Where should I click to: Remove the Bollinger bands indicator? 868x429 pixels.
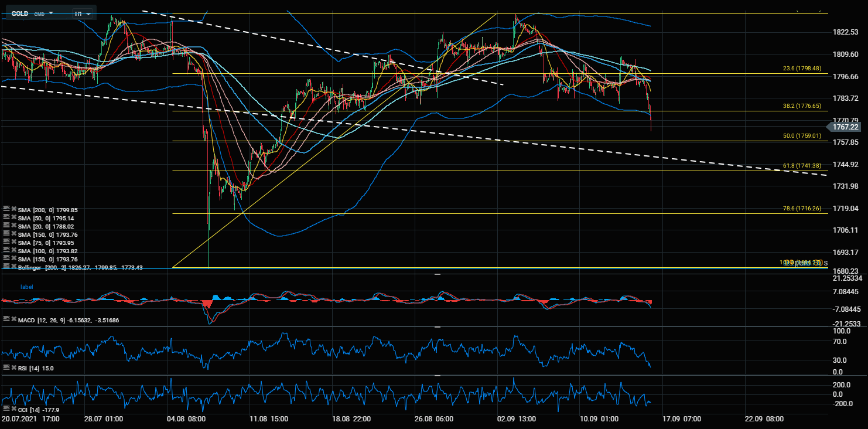tap(13, 266)
